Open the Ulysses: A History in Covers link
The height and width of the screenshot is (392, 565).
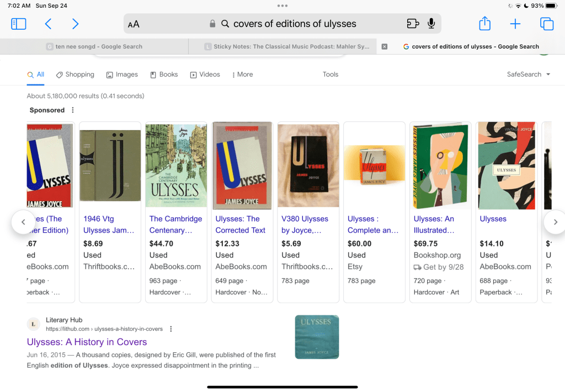click(x=87, y=342)
